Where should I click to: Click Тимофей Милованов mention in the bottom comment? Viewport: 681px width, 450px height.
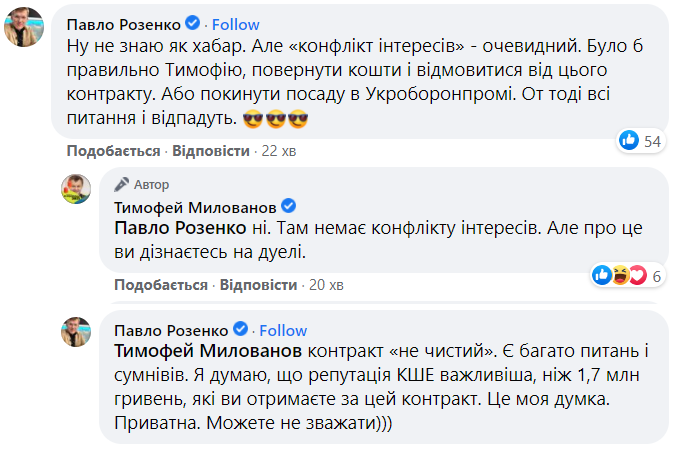tap(207, 352)
